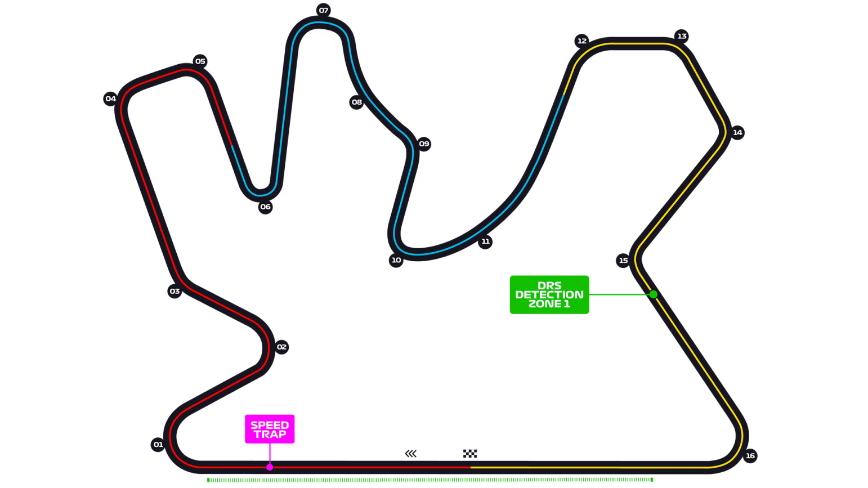Open the SPEED TRAP label
The width and height of the screenshot is (868, 488).
[x=270, y=429]
